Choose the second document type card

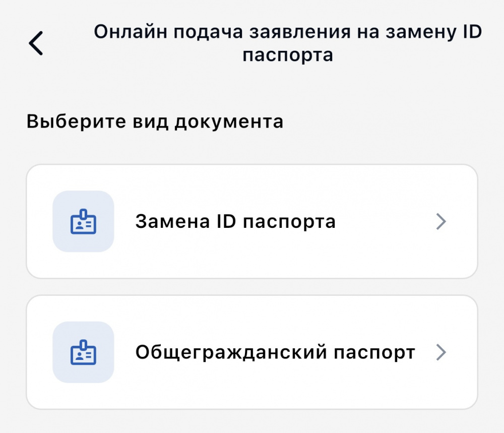coord(251,352)
